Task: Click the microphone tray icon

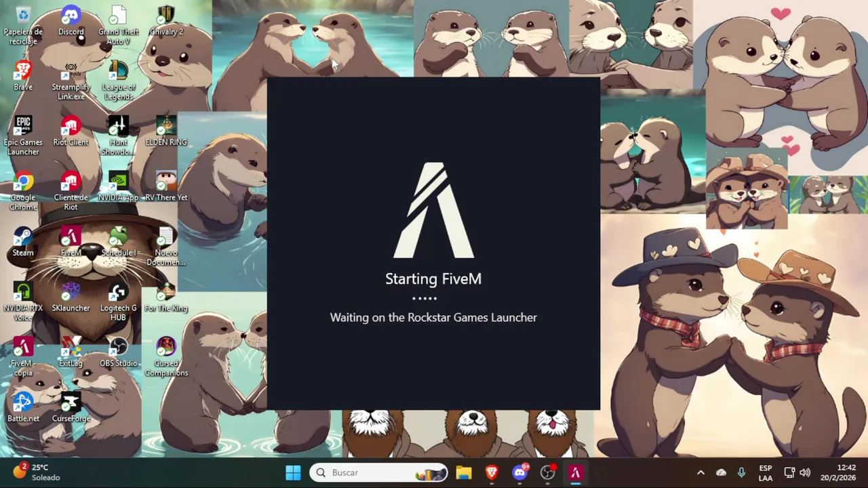Action: (x=741, y=472)
